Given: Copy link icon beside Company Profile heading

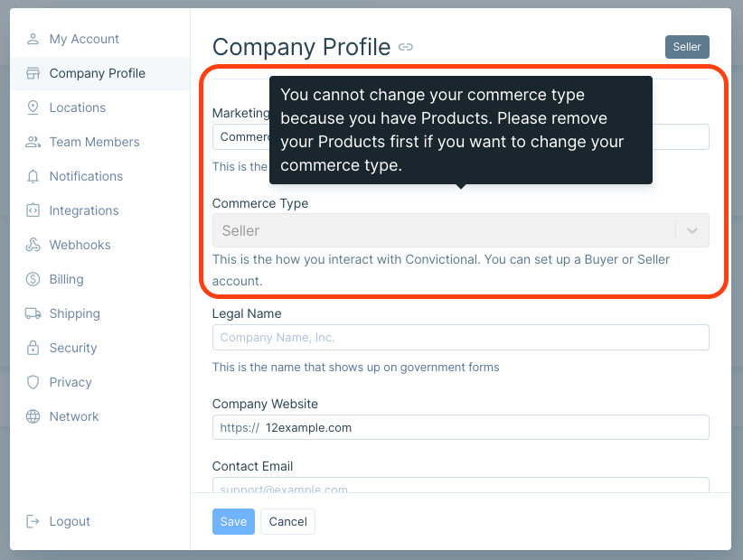Looking at the screenshot, I should pyautogui.click(x=406, y=47).
